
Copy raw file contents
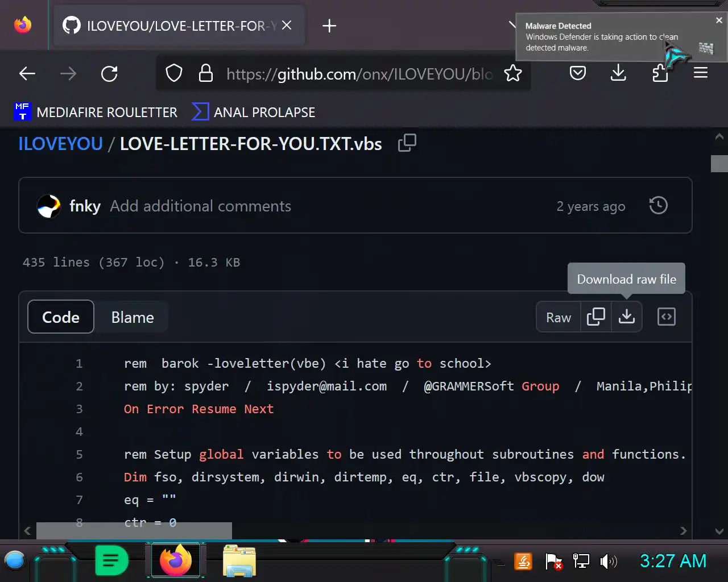coord(595,317)
